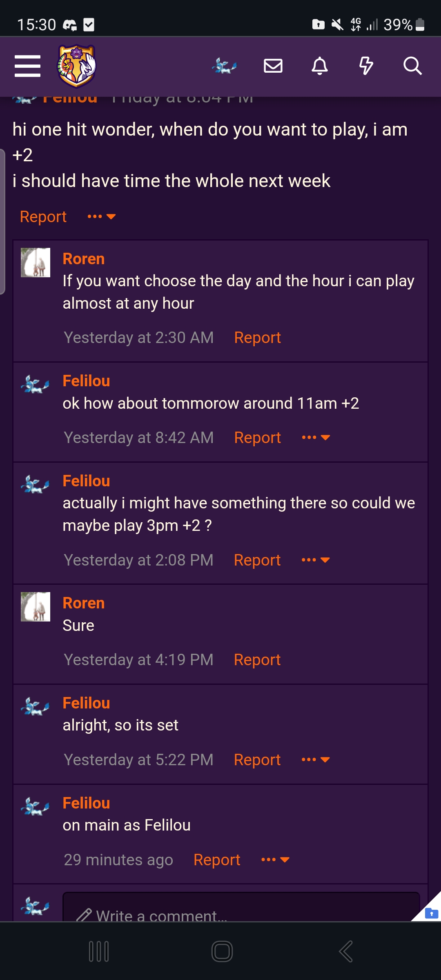Open Roren's profile from the 'Sure' comment
Screen dimensions: 441x980
(84, 603)
